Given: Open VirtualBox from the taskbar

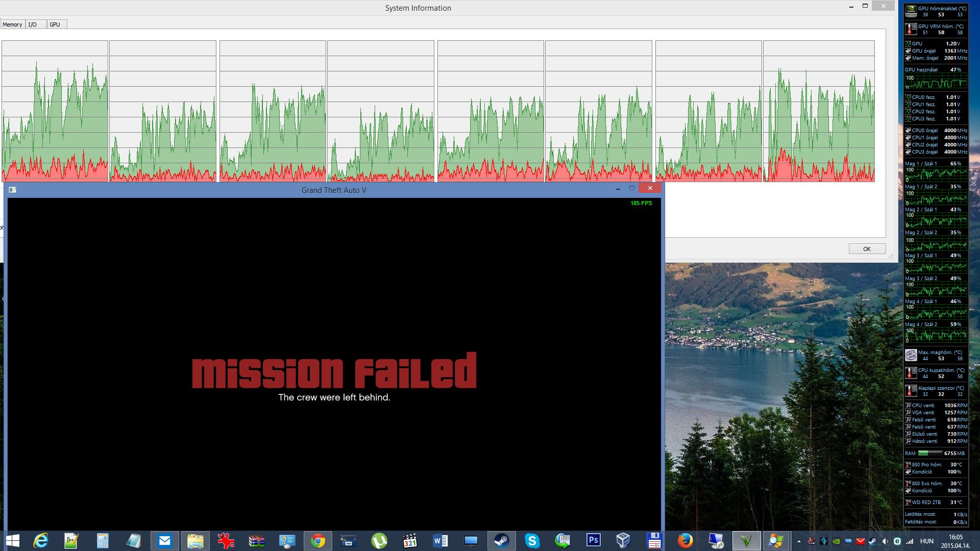Looking at the screenshot, I should [623, 541].
